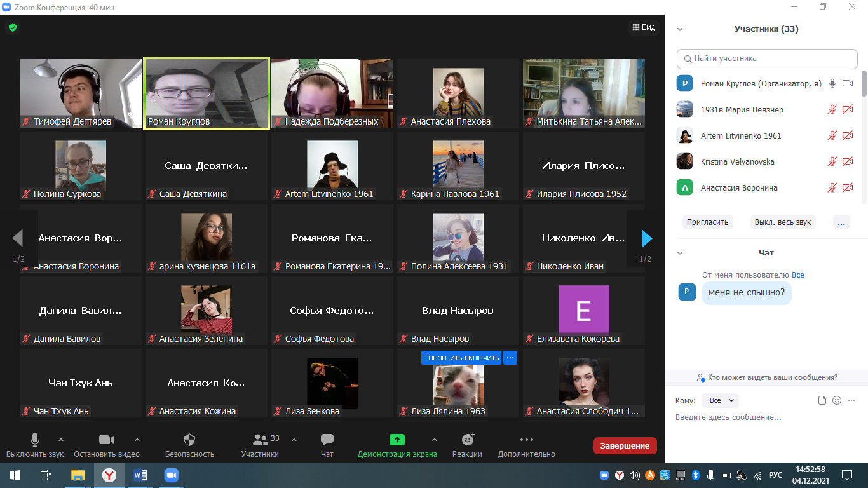Expand video options arrow beside Остановить видео
The width and height of the screenshot is (868, 488).
coord(137,440)
